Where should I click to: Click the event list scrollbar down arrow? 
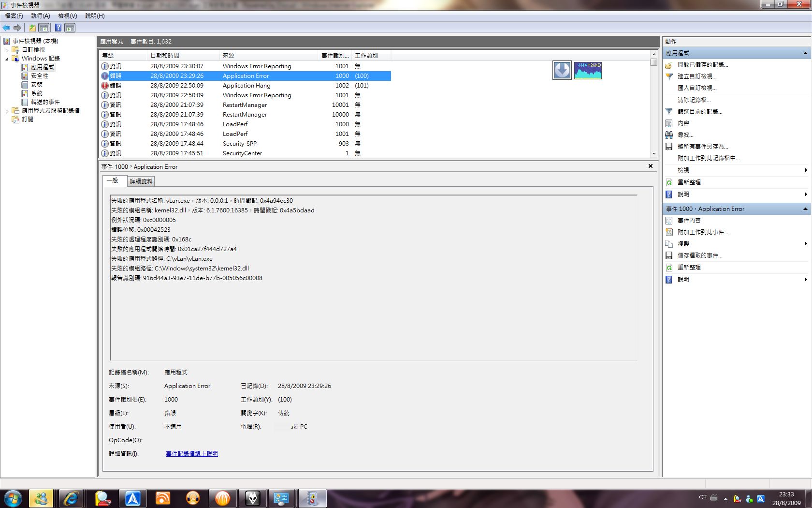click(654, 154)
